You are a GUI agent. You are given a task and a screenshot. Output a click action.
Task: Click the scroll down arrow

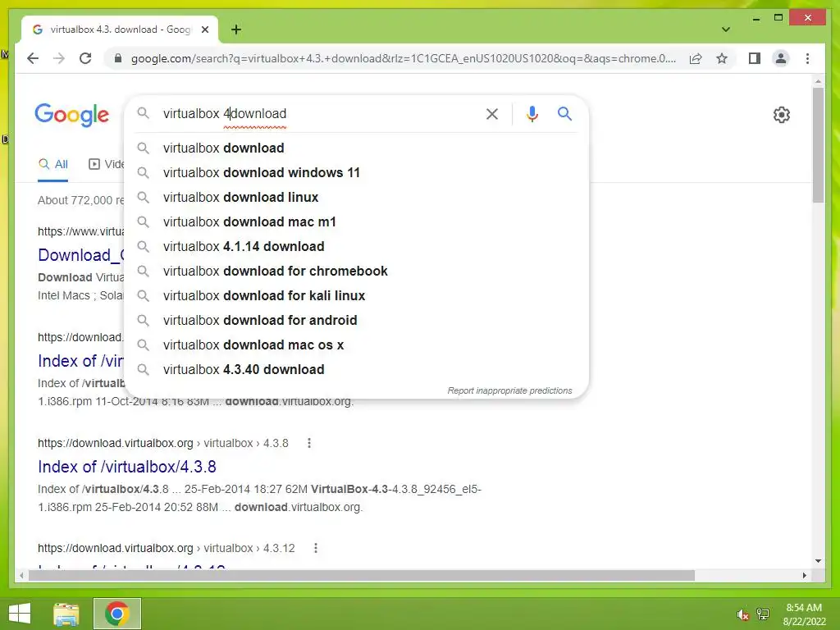pyautogui.click(x=818, y=561)
